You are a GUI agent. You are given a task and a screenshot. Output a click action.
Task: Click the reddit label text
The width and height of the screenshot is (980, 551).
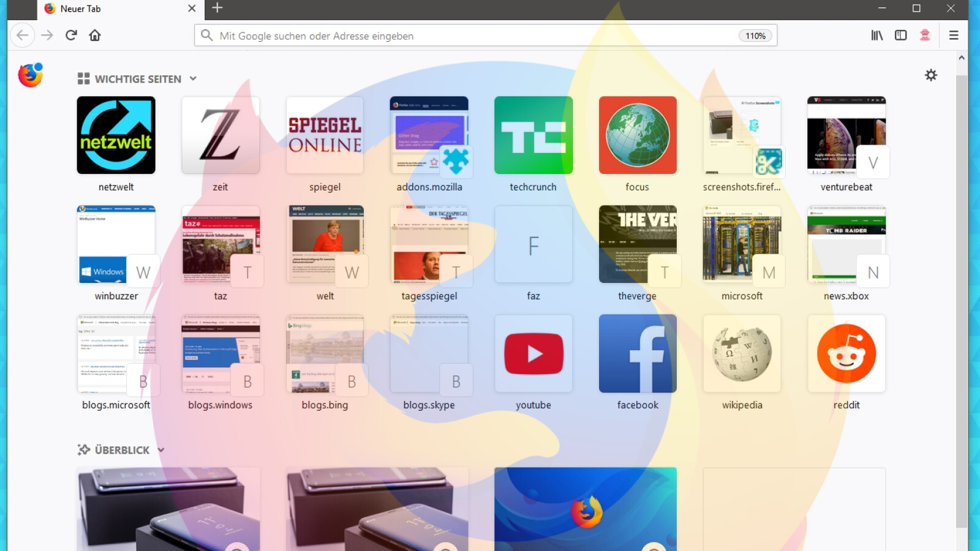[846, 405]
